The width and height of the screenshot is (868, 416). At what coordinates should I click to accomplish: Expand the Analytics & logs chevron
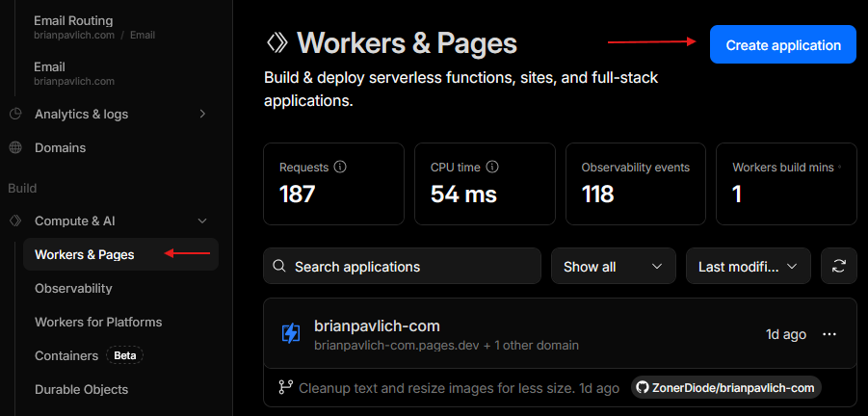pos(201,114)
